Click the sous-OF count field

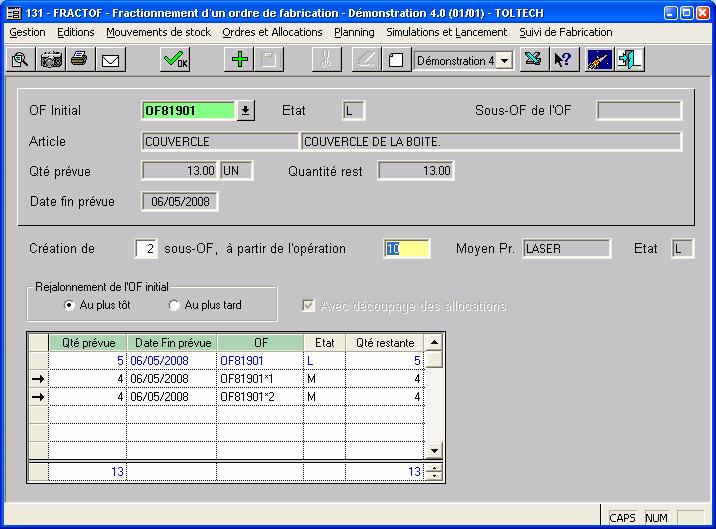click(x=146, y=249)
